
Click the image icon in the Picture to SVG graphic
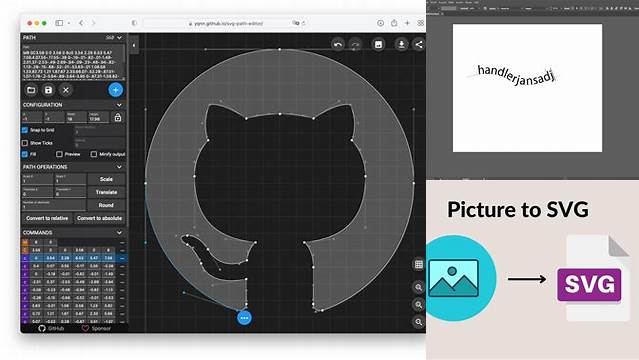[x=454, y=278]
